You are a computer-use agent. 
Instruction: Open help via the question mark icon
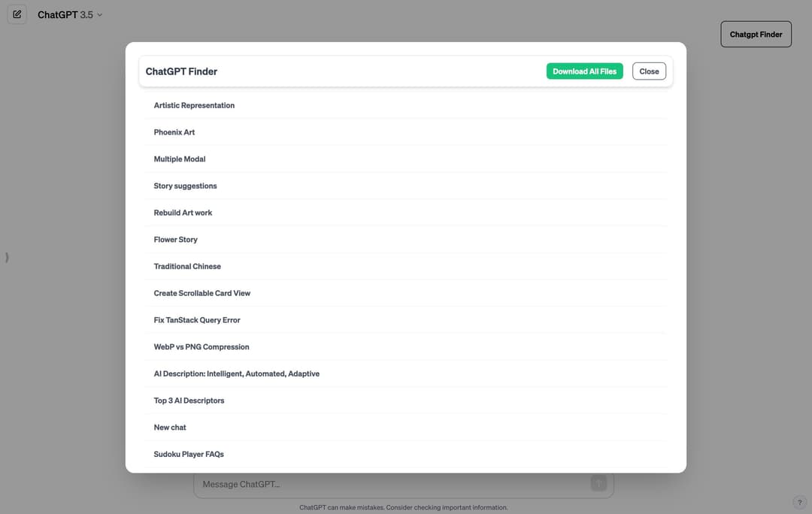click(x=798, y=502)
